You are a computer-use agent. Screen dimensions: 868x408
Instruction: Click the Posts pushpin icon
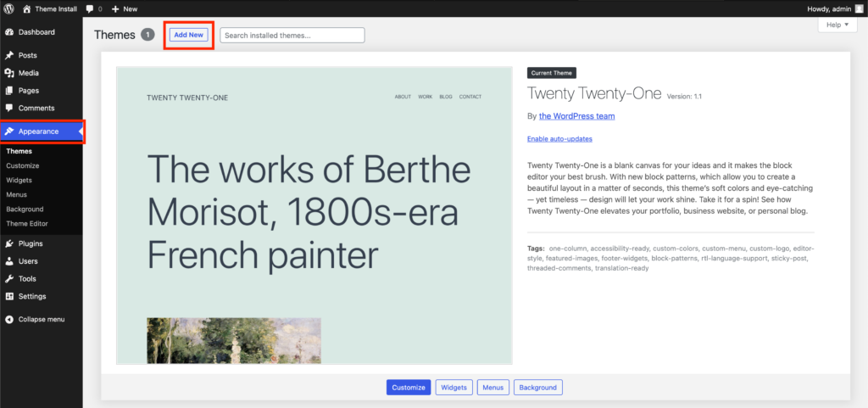[x=9, y=55]
